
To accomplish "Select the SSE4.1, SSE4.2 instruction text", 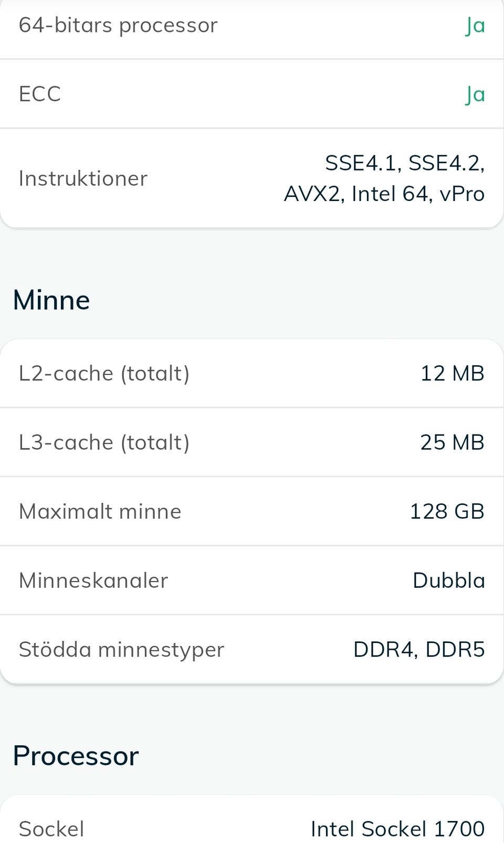I will tap(405, 163).
